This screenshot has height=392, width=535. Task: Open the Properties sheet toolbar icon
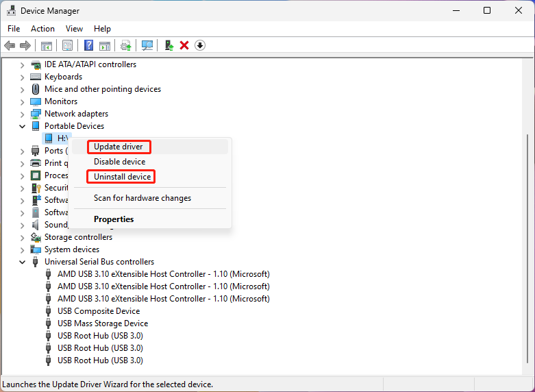coord(67,45)
